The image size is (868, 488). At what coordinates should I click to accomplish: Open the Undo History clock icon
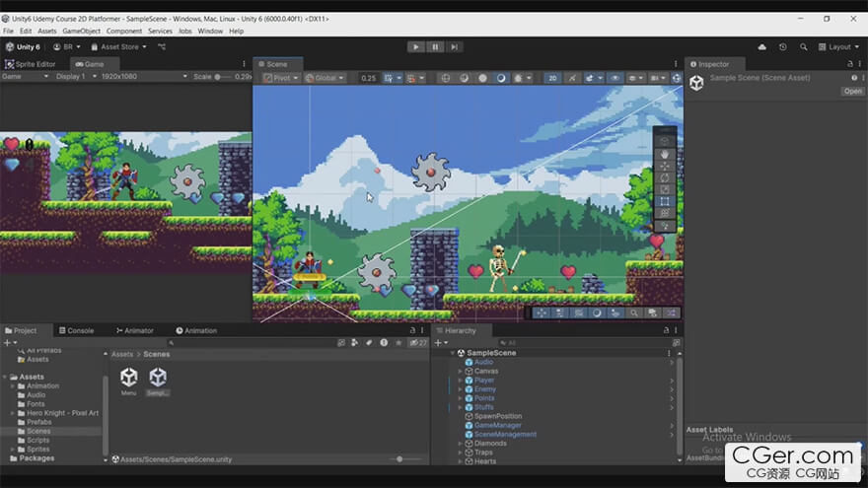click(x=783, y=47)
